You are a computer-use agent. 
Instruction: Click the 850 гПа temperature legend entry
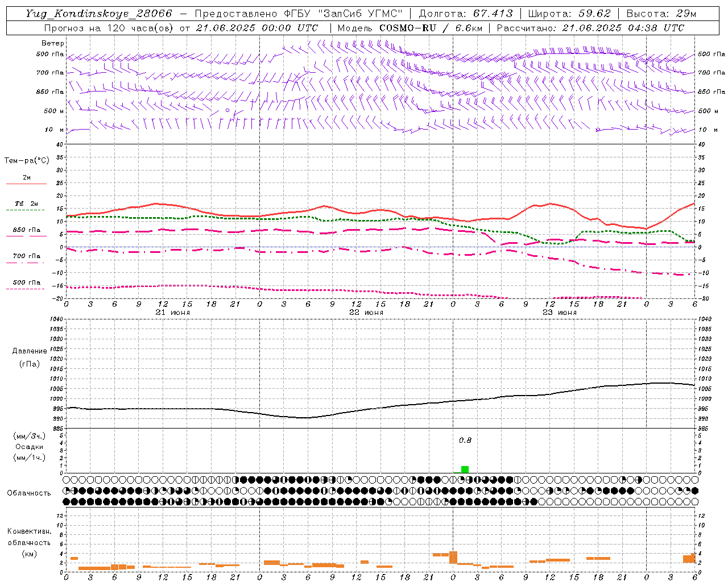pyautogui.click(x=27, y=230)
